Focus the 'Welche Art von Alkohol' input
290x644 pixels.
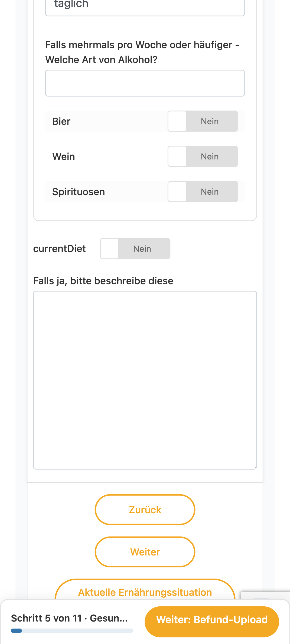tap(145, 83)
